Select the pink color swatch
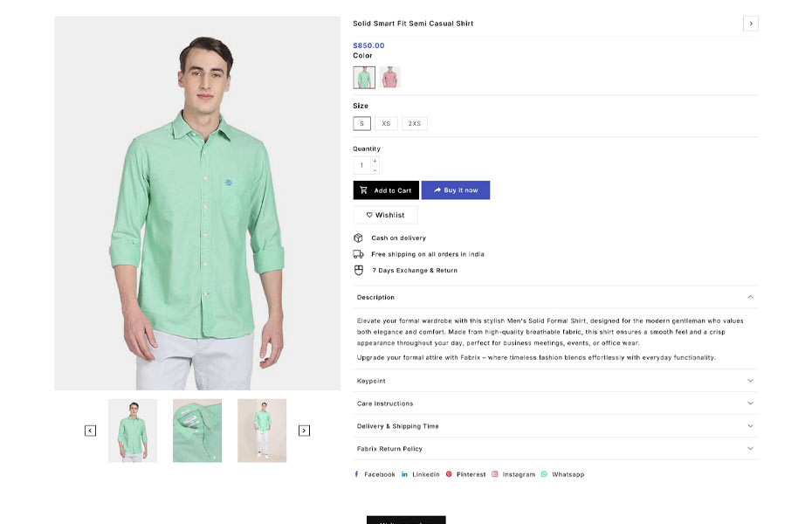The width and height of the screenshot is (812, 524). [x=389, y=77]
